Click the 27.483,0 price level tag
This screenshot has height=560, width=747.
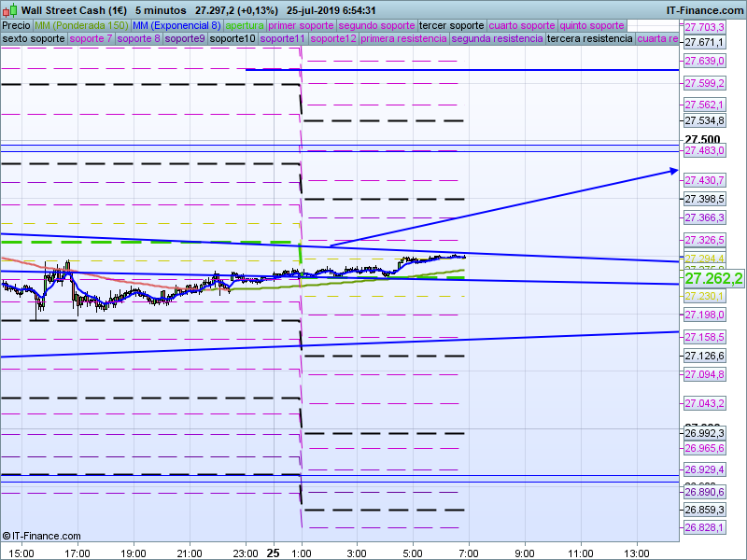(704, 150)
